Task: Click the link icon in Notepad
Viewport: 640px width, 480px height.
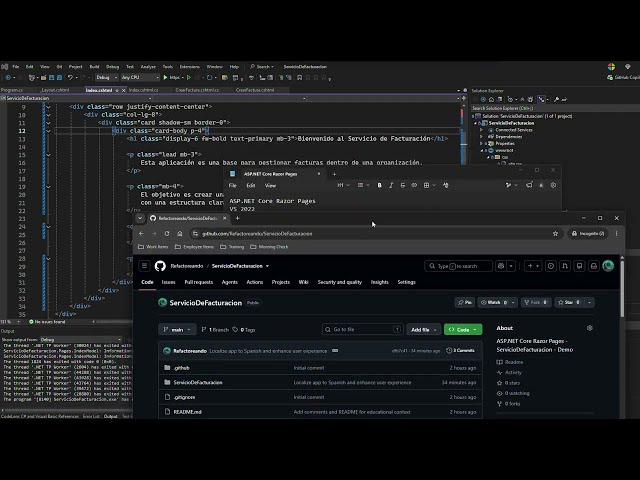Action: click(414, 185)
